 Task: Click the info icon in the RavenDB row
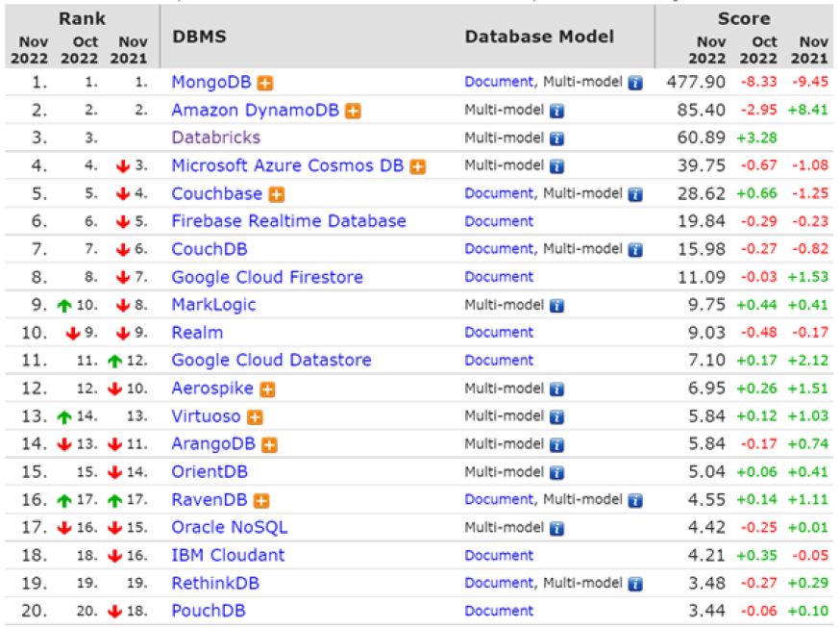coord(635,501)
